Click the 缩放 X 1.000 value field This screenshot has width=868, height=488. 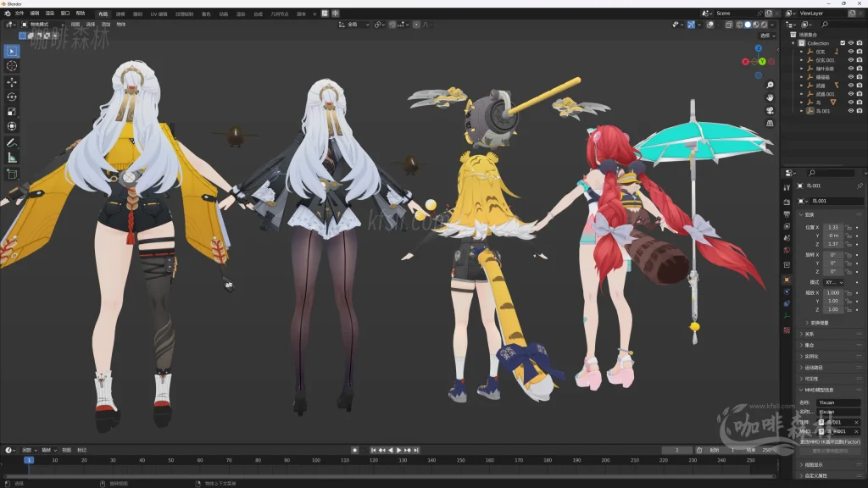tap(834, 292)
